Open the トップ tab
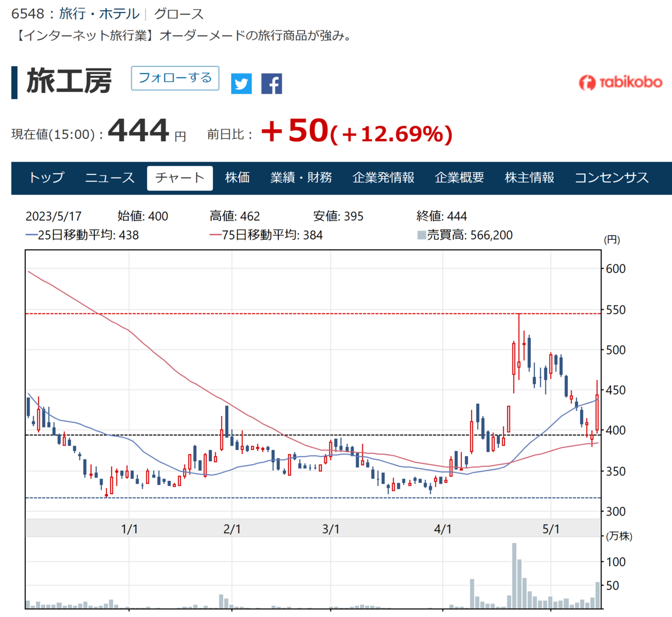 [46, 178]
